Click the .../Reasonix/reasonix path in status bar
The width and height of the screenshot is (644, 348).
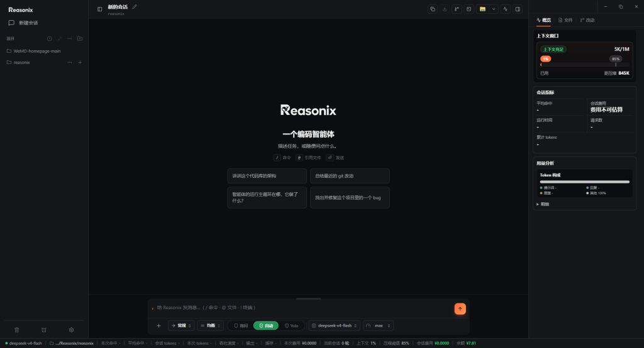pyautogui.click(x=72, y=344)
